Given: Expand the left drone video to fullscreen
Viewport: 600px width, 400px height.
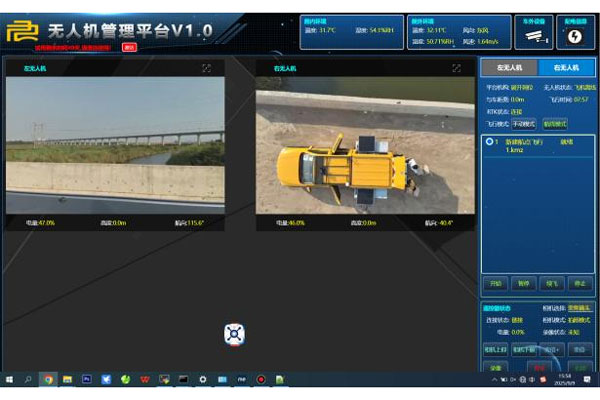Looking at the screenshot, I should [x=207, y=68].
